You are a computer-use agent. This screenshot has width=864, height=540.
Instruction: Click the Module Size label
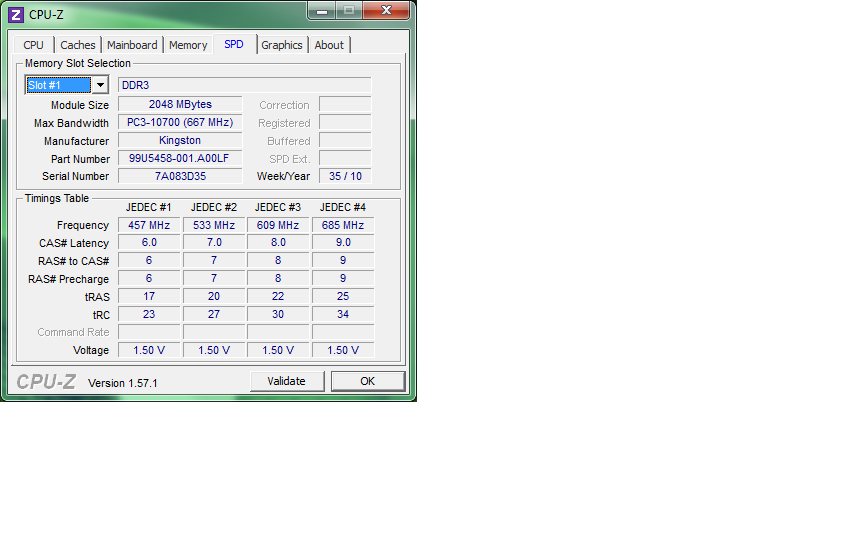pyautogui.click(x=80, y=105)
